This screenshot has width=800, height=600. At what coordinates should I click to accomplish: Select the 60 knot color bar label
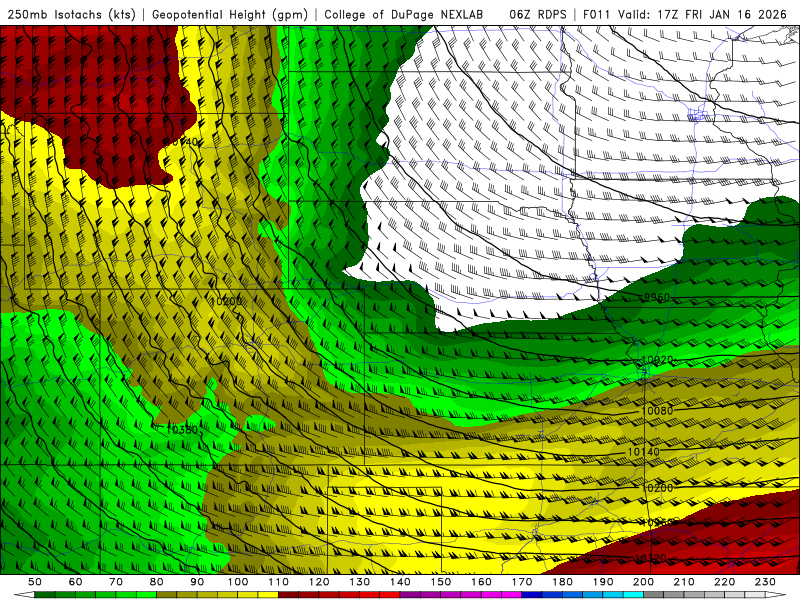(75, 582)
